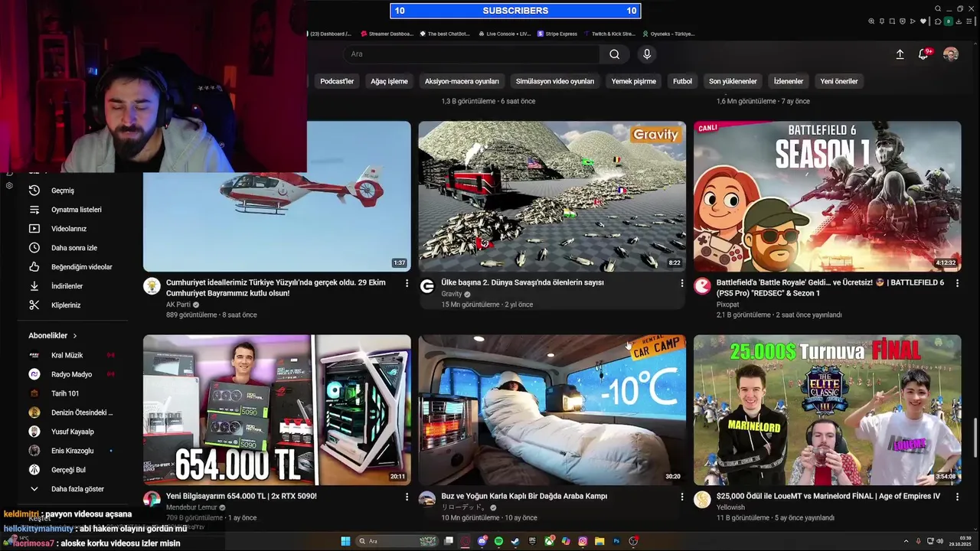The height and width of the screenshot is (551, 980).
Task: Open options for Age of Empires IV video
Action: point(957,497)
